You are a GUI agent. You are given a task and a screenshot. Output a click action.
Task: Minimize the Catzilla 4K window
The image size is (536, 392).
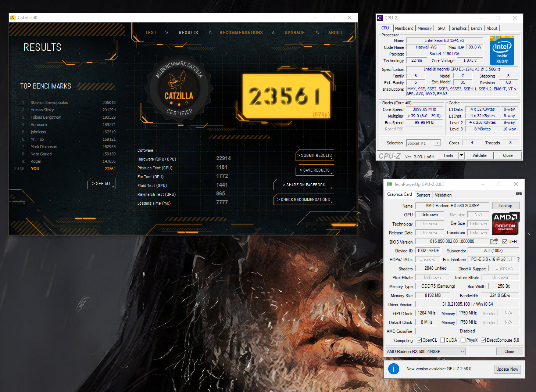pyautogui.click(x=316, y=18)
